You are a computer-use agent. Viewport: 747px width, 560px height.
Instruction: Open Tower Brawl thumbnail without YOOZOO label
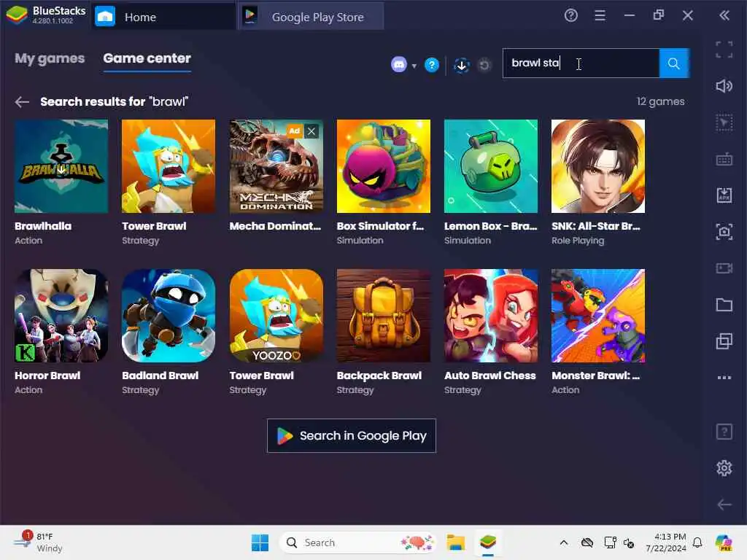pos(169,166)
